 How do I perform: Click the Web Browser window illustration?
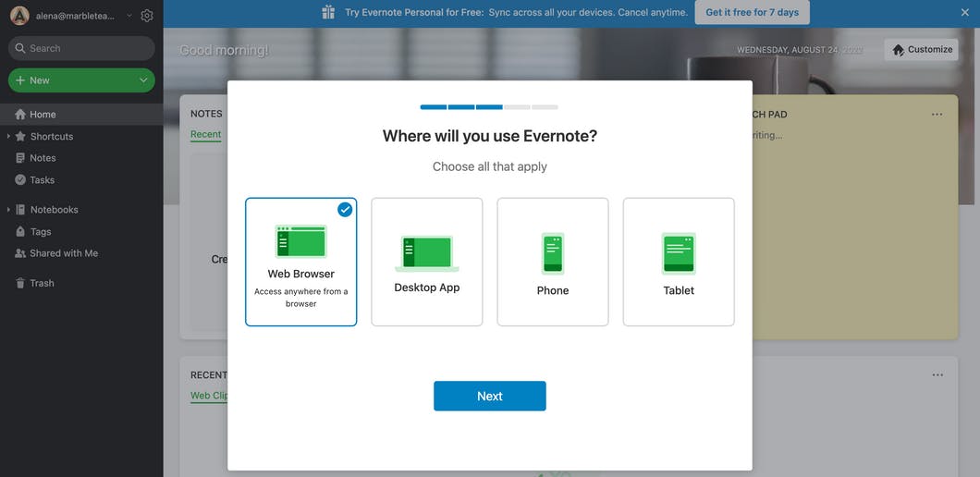click(300, 241)
